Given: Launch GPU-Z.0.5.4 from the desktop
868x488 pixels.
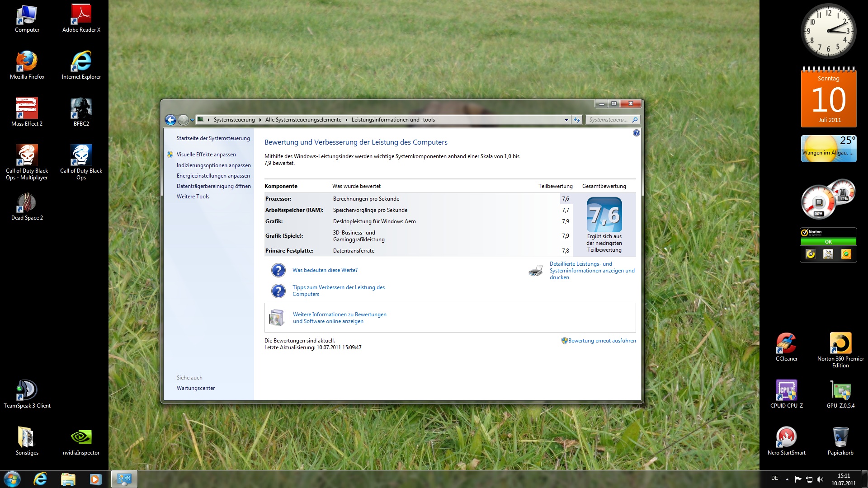Looking at the screenshot, I should pos(840,390).
